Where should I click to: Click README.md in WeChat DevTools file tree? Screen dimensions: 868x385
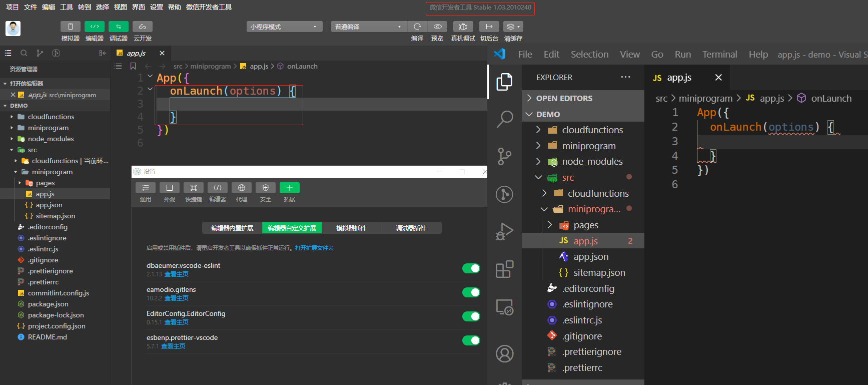(55, 337)
